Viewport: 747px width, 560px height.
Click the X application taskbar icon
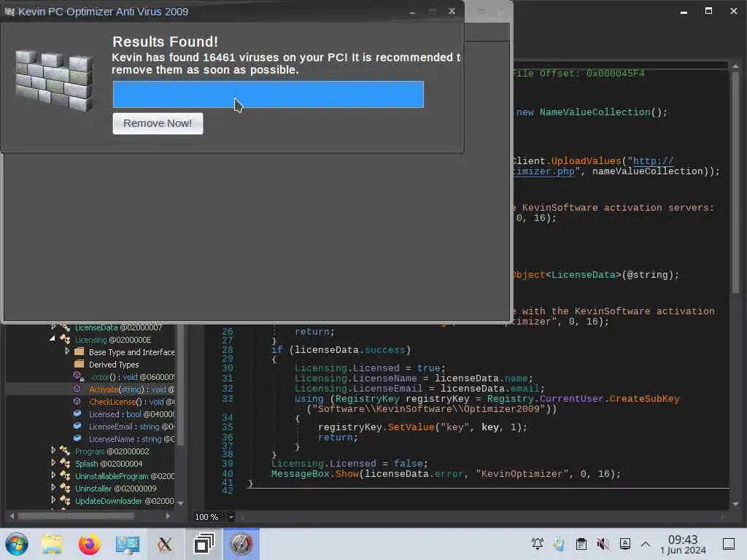(x=165, y=544)
